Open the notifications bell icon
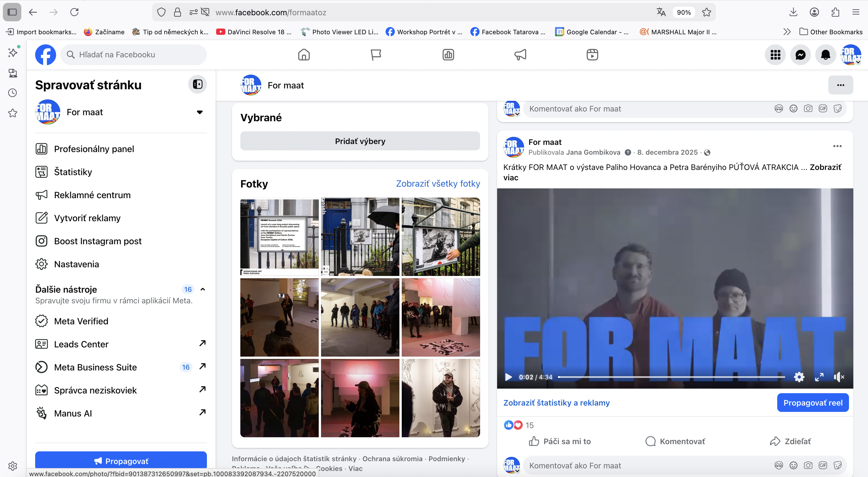The image size is (868, 477). pyautogui.click(x=825, y=54)
